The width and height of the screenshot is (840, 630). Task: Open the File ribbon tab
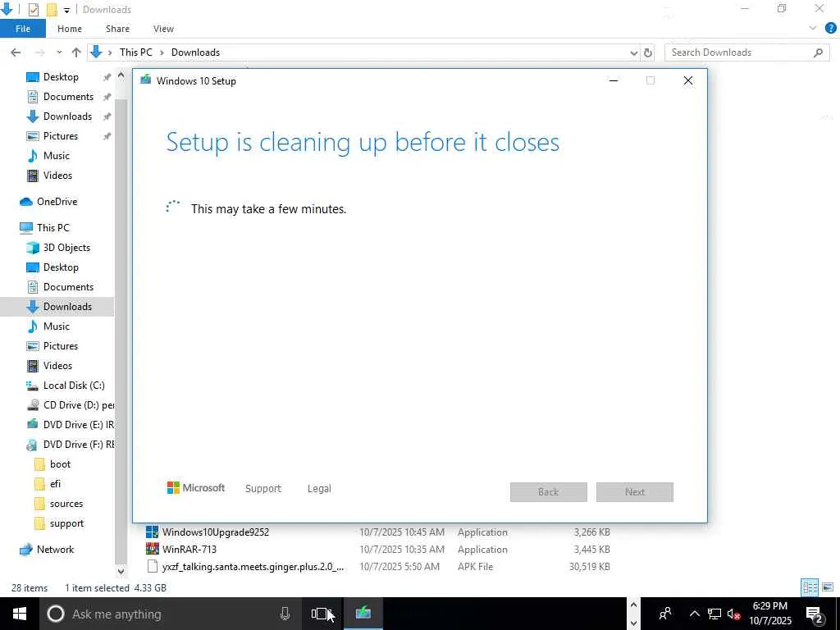tap(22, 29)
